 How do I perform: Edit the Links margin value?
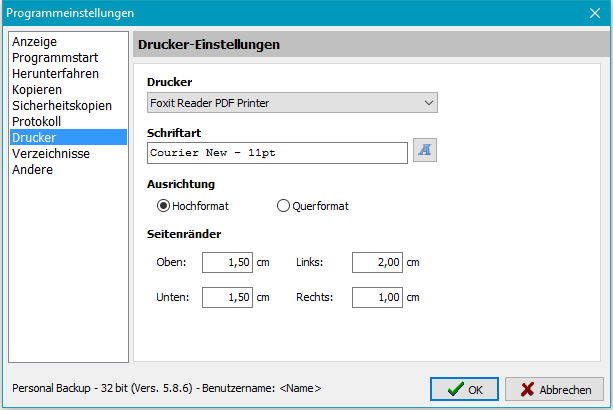(x=377, y=262)
